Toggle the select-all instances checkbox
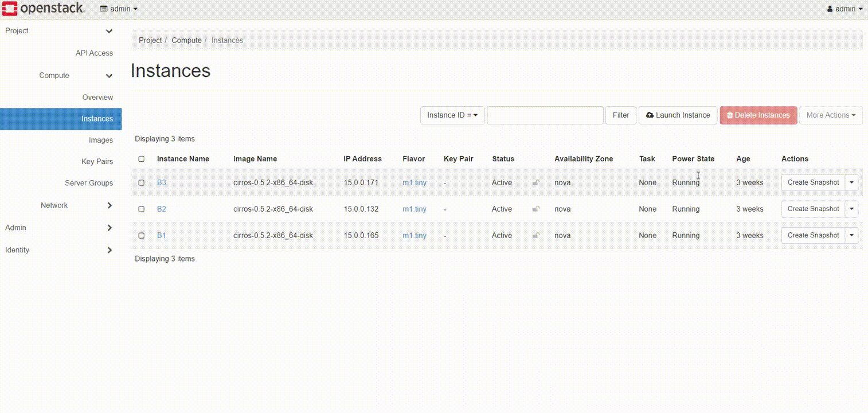This screenshot has height=413, width=868. click(x=142, y=159)
